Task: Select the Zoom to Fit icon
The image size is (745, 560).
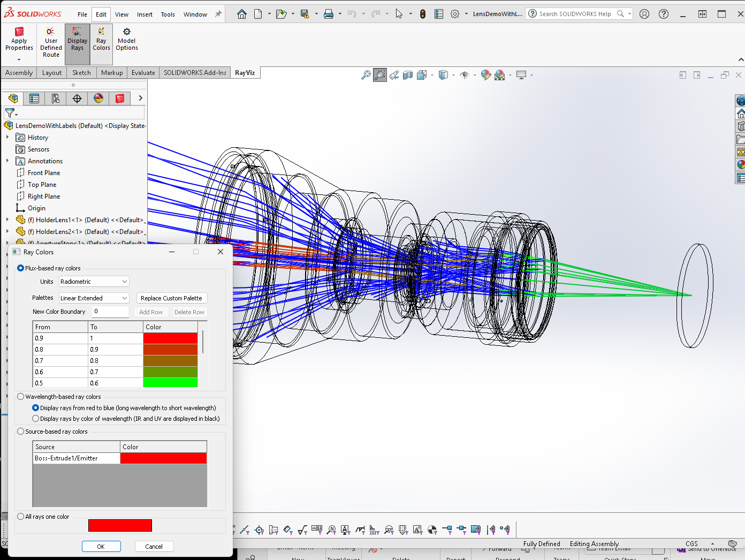Action: point(366,75)
